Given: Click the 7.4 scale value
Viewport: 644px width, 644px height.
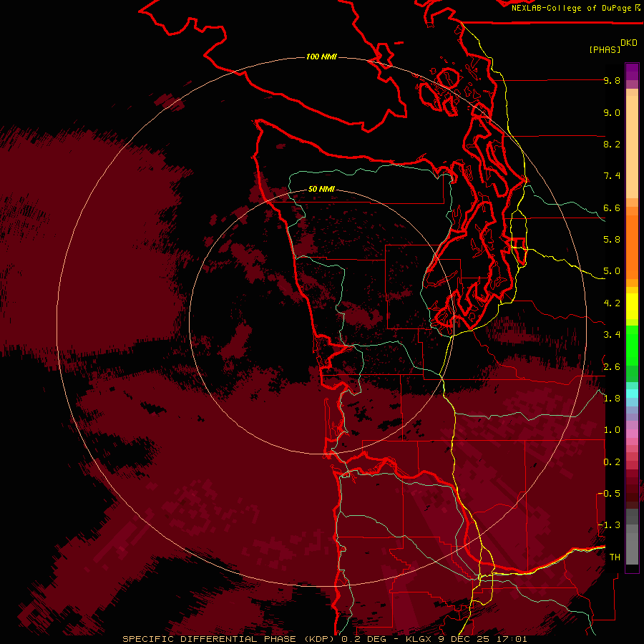Looking at the screenshot, I should point(612,176).
